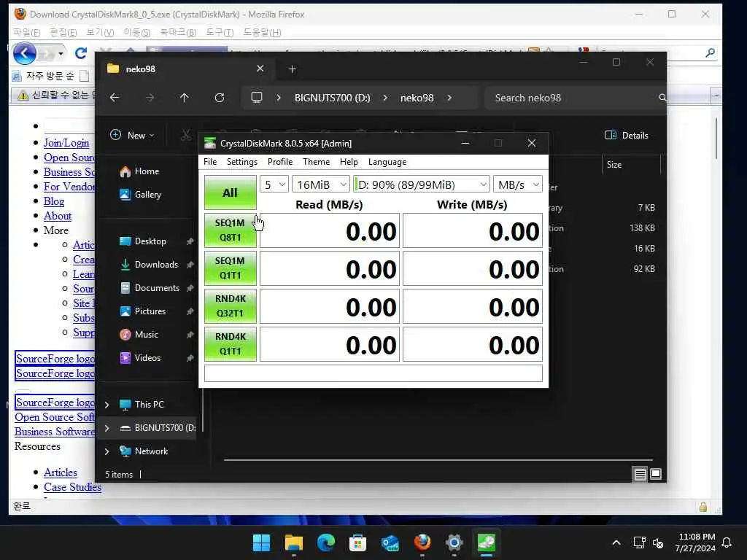The width and height of the screenshot is (747, 560).
Task: Open Settings from the taskbar
Action: 454,542
